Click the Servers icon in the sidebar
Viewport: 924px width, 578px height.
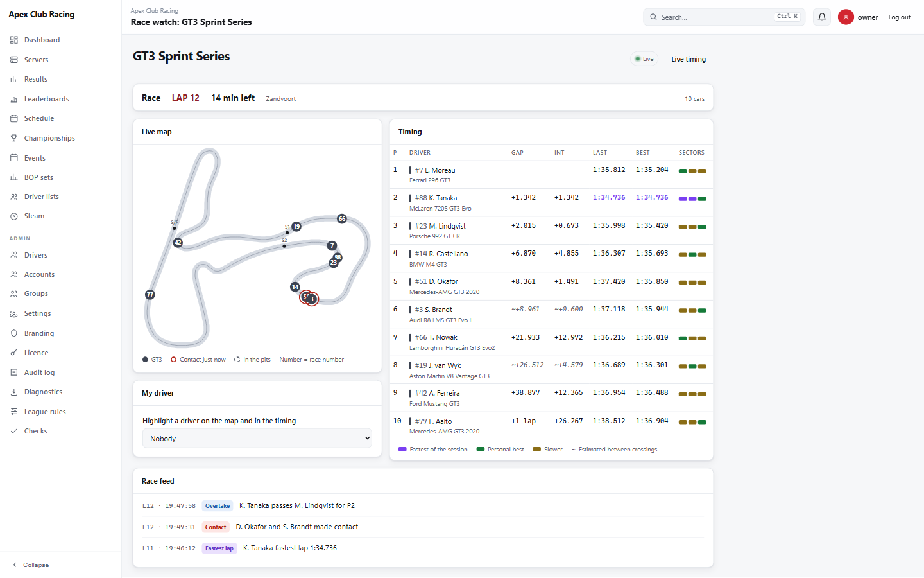coord(14,60)
